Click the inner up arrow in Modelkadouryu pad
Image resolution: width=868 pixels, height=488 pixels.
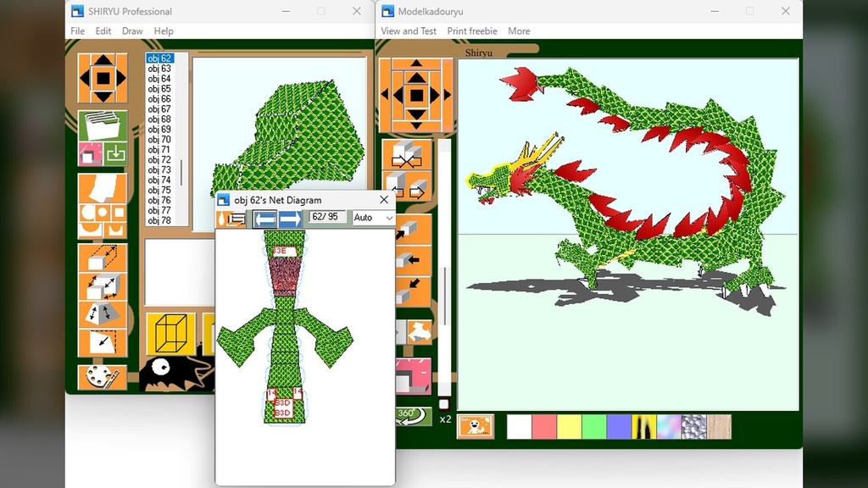pos(416,78)
